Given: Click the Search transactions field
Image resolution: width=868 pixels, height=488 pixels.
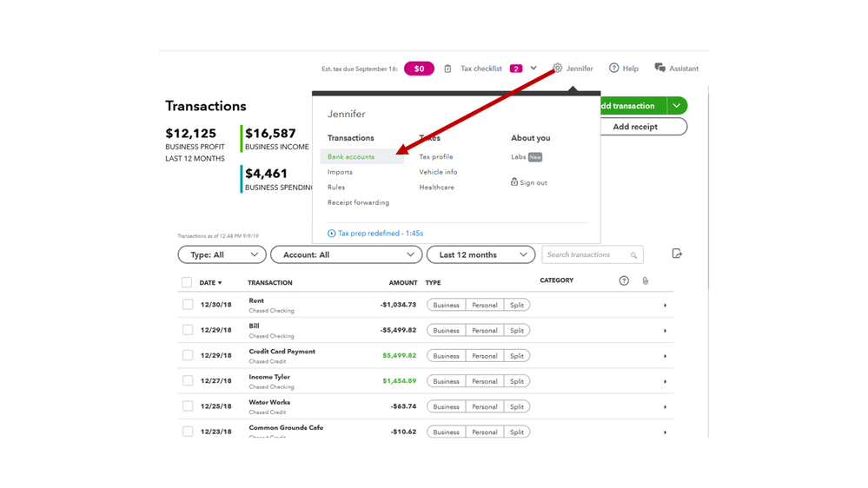Looking at the screenshot, I should coord(593,255).
